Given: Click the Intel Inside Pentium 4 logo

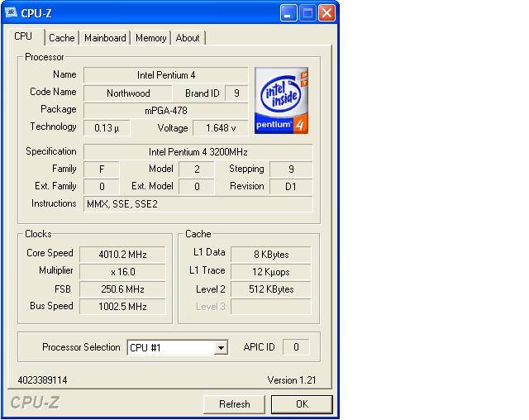Looking at the screenshot, I should tap(281, 101).
